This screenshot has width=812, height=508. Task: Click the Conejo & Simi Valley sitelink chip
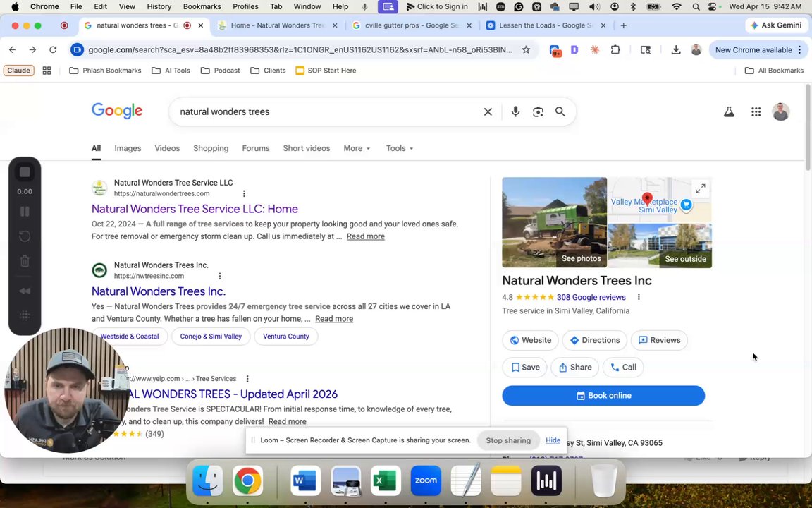[x=211, y=337]
